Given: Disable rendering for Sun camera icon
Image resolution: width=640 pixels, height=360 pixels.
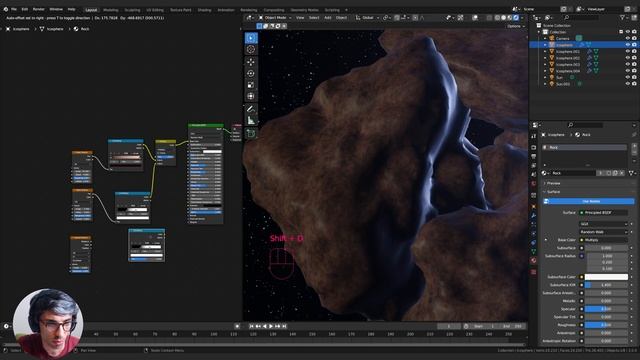Looking at the screenshot, I should tap(634, 77).
